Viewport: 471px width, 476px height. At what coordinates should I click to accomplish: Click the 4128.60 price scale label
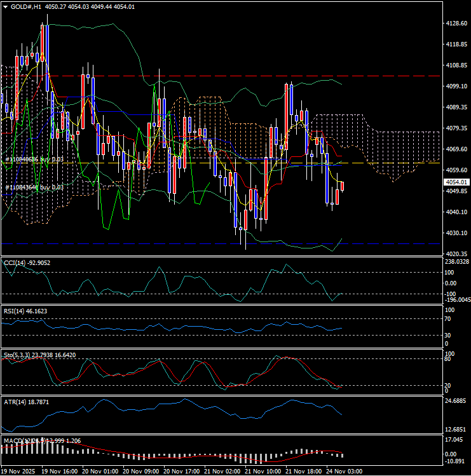click(x=454, y=23)
